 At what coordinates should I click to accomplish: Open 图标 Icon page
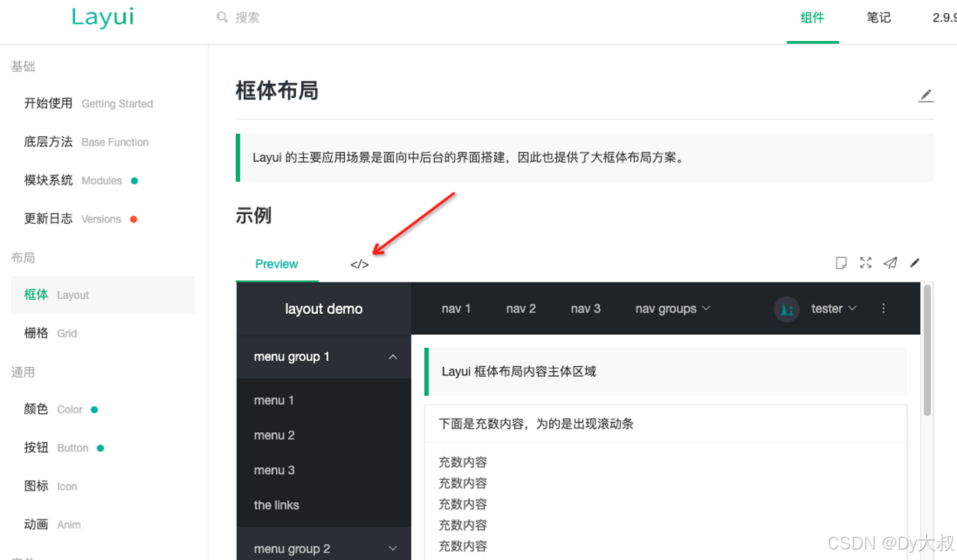pos(50,486)
